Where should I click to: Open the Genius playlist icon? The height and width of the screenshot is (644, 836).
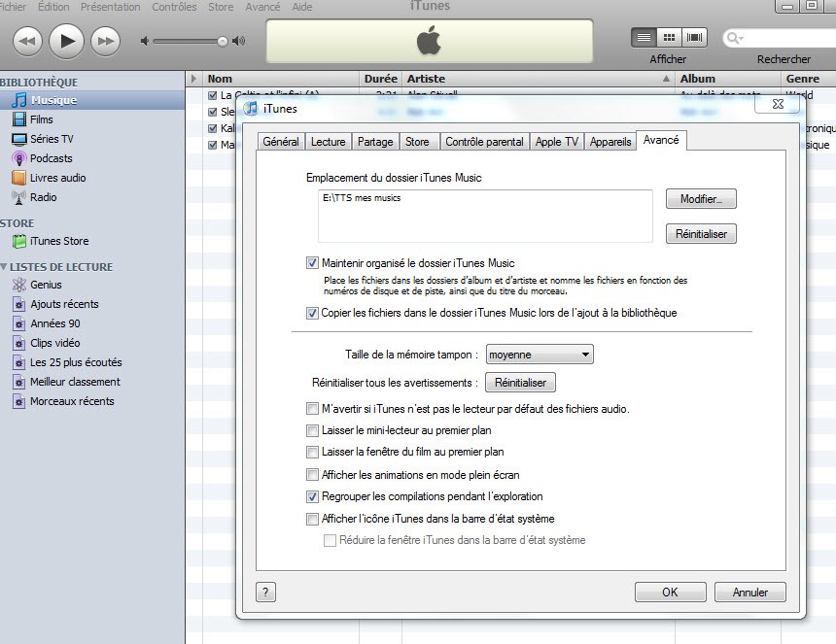[19, 285]
